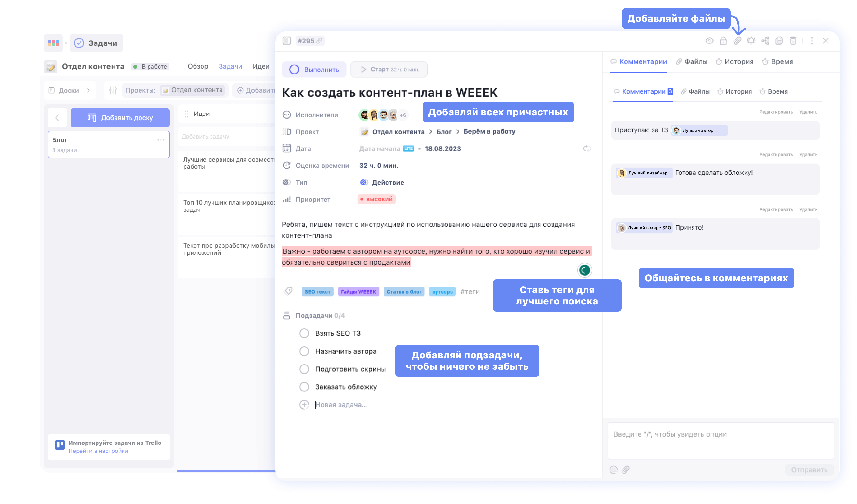Click Удалить above the Принято! comment
Image resolution: width=857 pixels, height=504 pixels.
click(808, 209)
